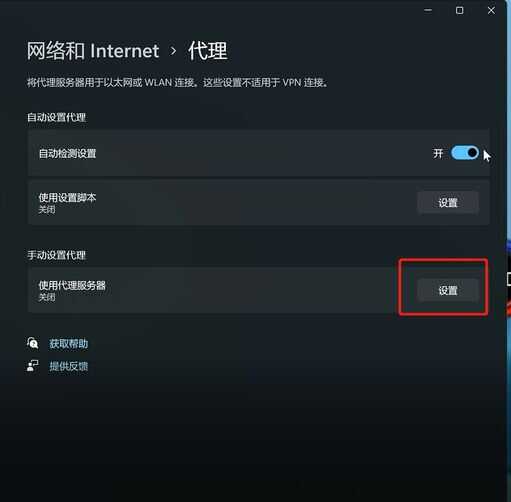Close the Settings window

coord(491,10)
